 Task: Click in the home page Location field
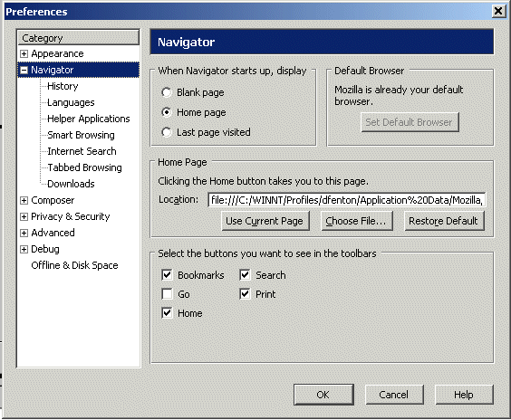tap(347, 200)
